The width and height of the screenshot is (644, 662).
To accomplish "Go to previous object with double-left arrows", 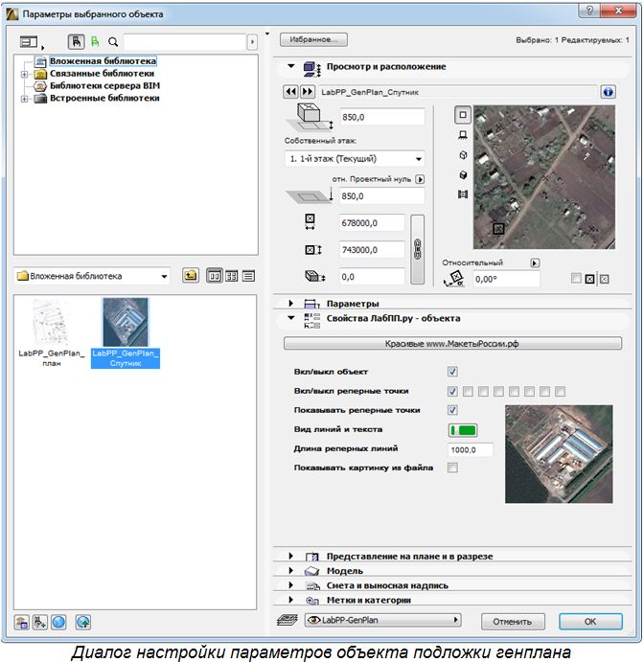I will (291, 92).
